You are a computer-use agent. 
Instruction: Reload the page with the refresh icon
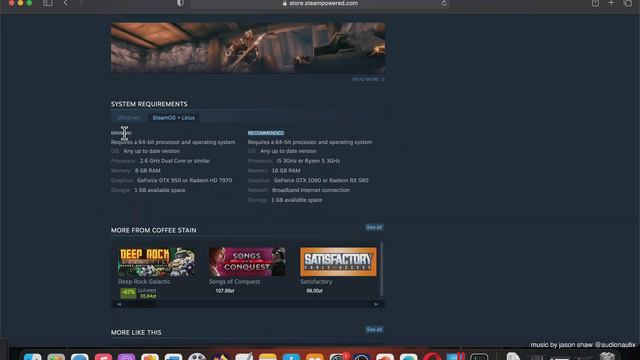point(444,4)
